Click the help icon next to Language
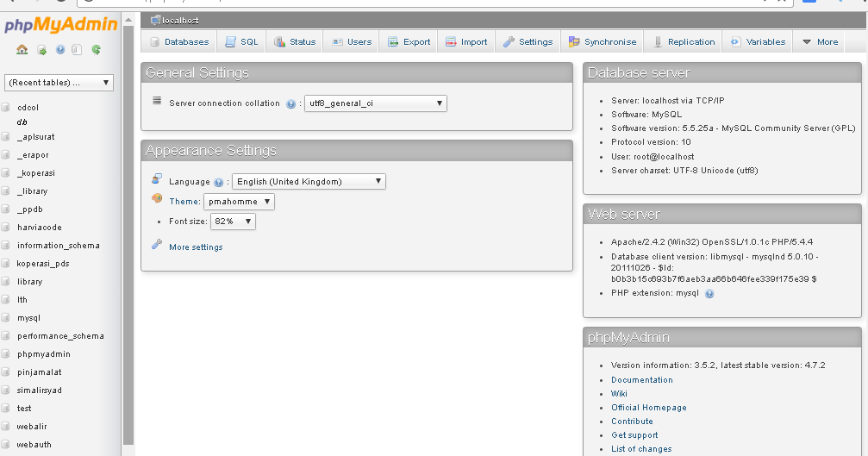 (219, 182)
